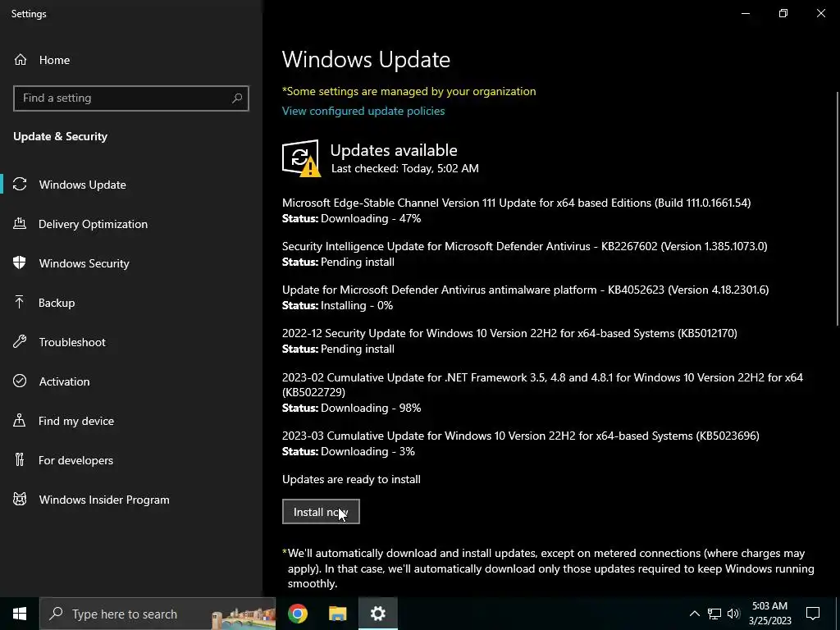Restore down the Settings window
Image resolution: width=840 pixels, height=630 pixels.
pos(783,13)
